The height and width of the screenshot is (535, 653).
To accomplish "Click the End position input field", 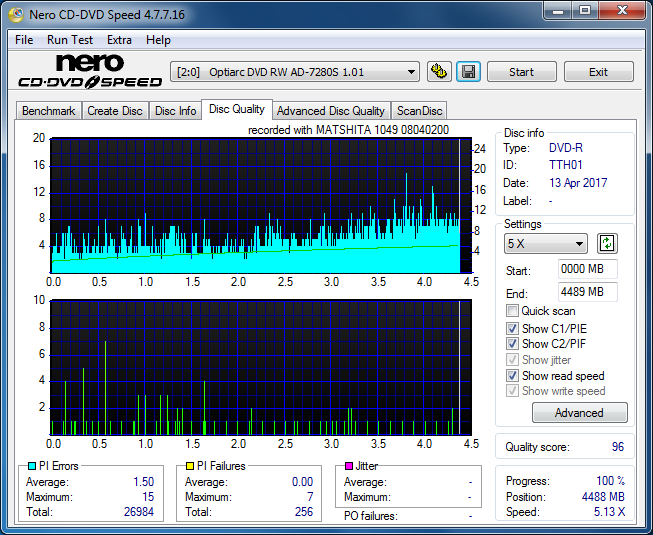I will (x=587, y=292).
